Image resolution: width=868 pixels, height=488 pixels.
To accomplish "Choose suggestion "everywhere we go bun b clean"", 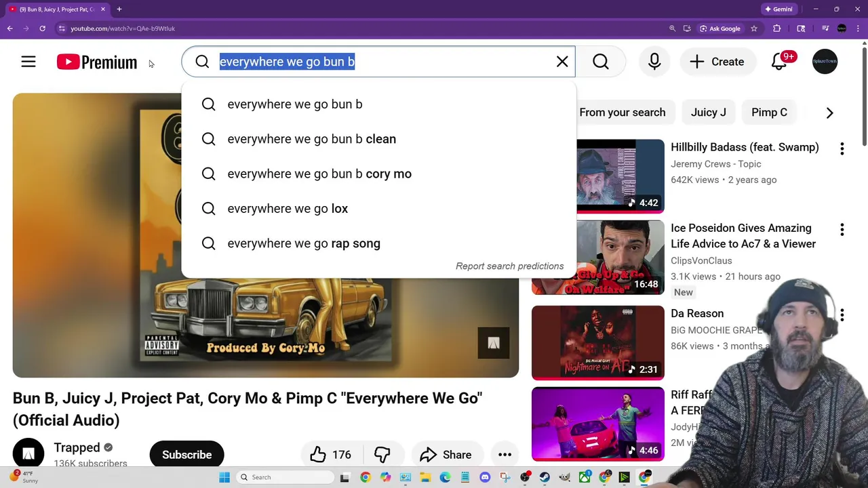I will (x=378, y=139).
